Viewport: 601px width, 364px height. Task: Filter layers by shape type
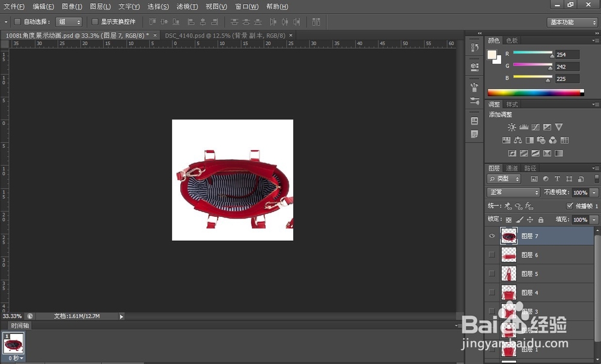[x=569, y=179]
